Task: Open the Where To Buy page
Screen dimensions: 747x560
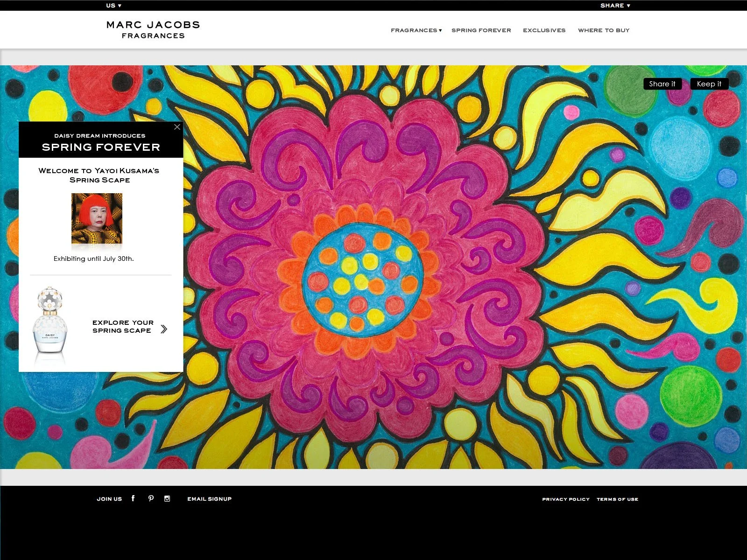Action: pyautogui.click(x=604, y=30)
